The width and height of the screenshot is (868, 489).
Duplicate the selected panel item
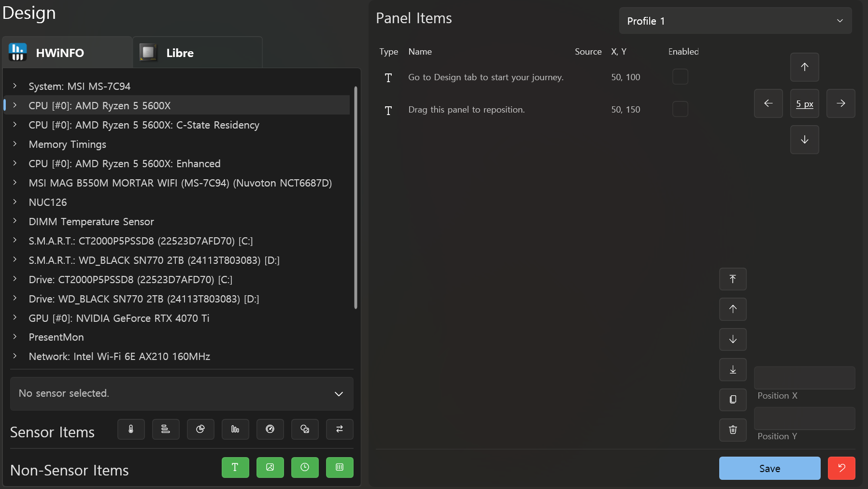click(733, 400)
